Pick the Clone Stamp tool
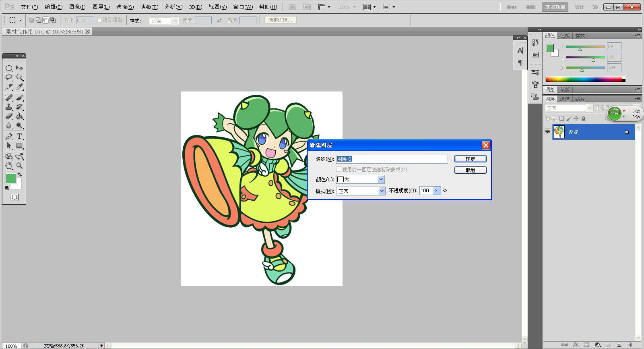The image size is (644, 349). [x=9, y=107]
